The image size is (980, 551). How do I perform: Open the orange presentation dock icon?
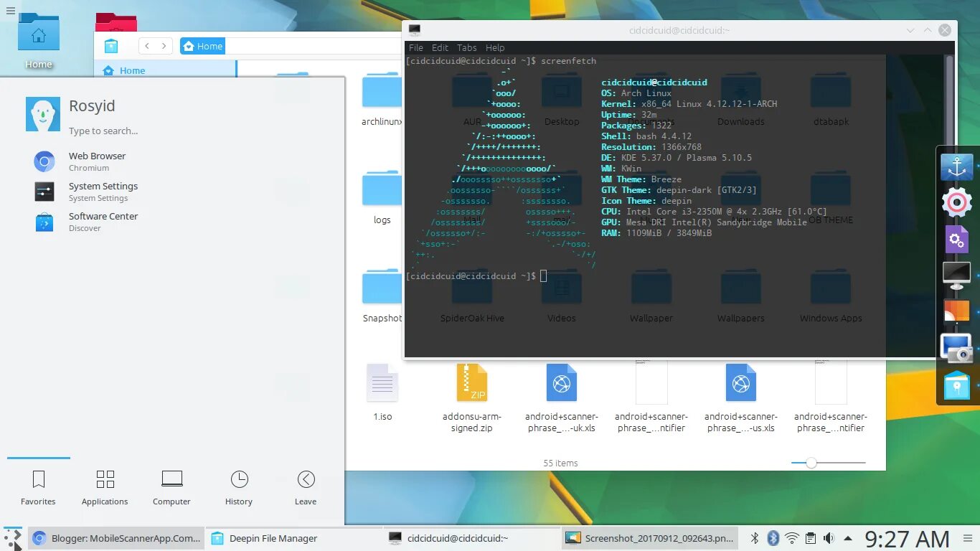[x=957, y=311]
